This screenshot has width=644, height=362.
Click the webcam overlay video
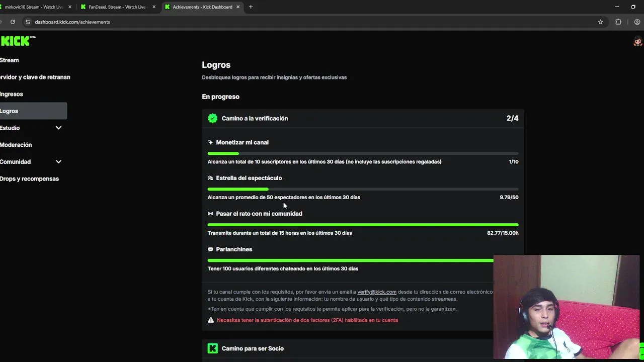pos(567,307)
